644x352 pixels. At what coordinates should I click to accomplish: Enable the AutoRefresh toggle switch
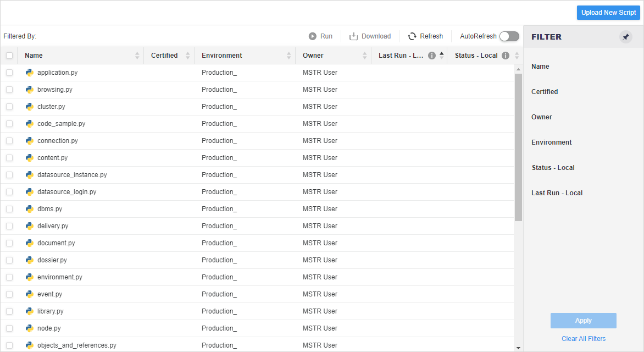(509, 36)
